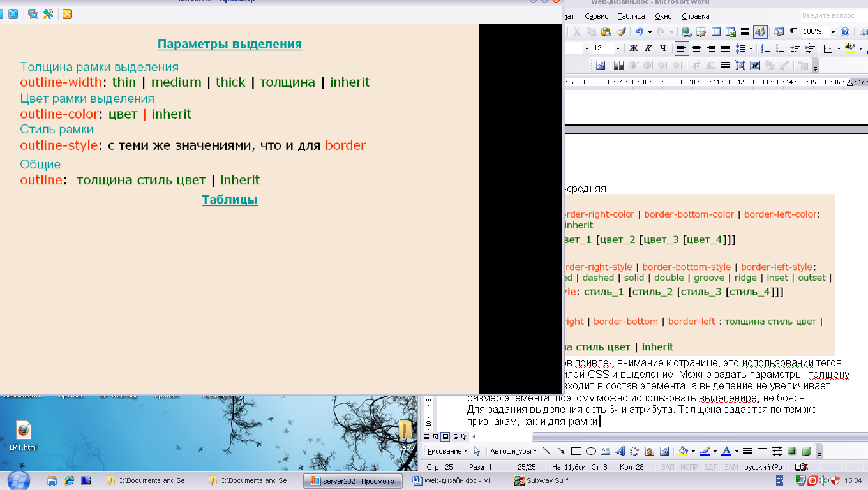Open the Таблица menu in Word
Image resolution: width=868 pixels, height=490 pixels.
pyautogui.click(x=631, y=16)
